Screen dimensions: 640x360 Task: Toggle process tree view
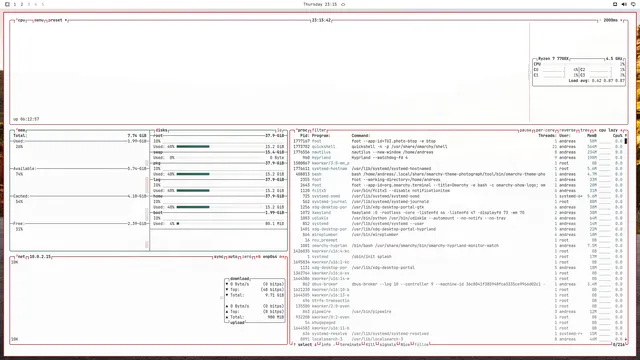(584, 130)
